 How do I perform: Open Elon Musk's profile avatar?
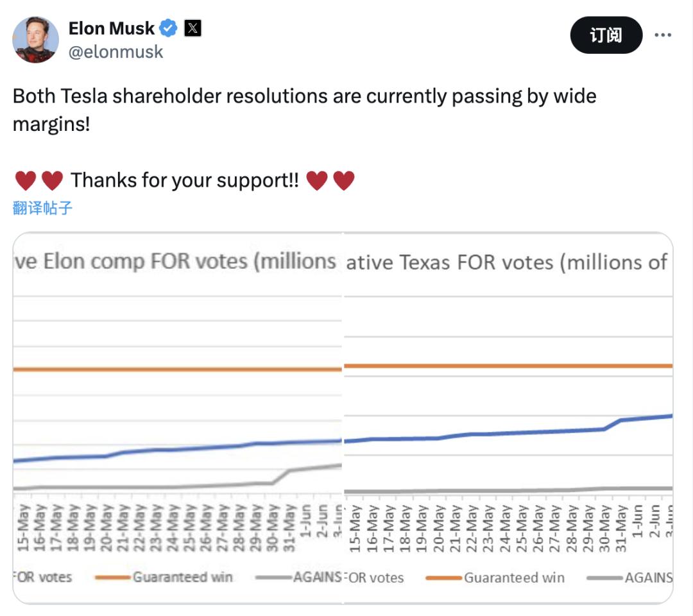click(x=36, y=40)
